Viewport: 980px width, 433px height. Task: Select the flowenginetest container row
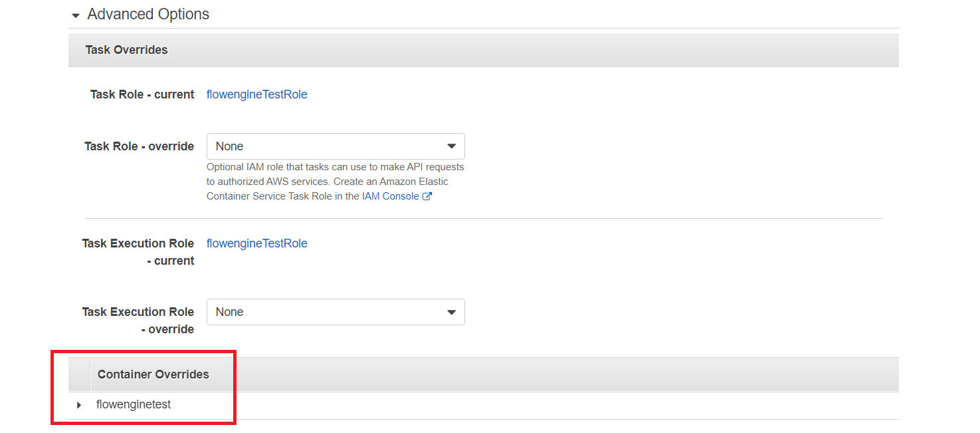(133, 404)
